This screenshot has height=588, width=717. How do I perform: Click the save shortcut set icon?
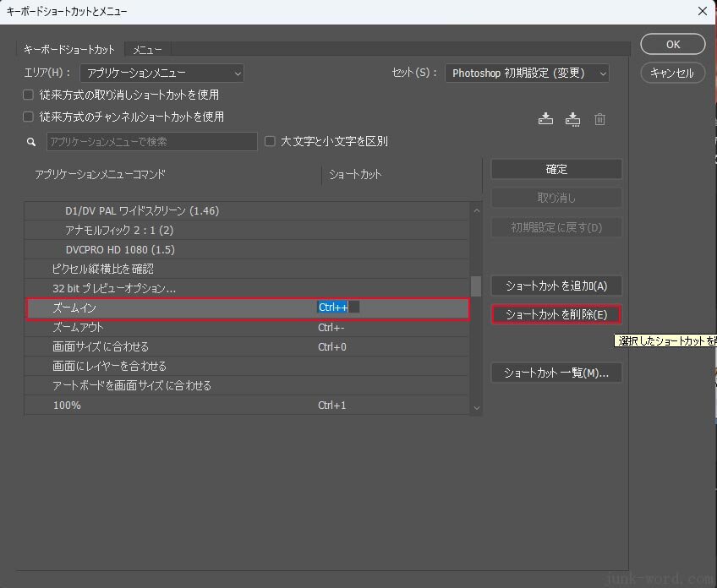click(x=545, y=120)
